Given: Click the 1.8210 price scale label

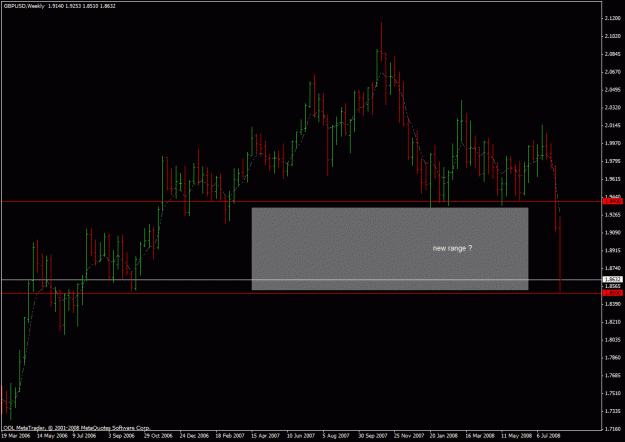Looking at the screenshot, I should pyautogui.click(x=613, y=322).
